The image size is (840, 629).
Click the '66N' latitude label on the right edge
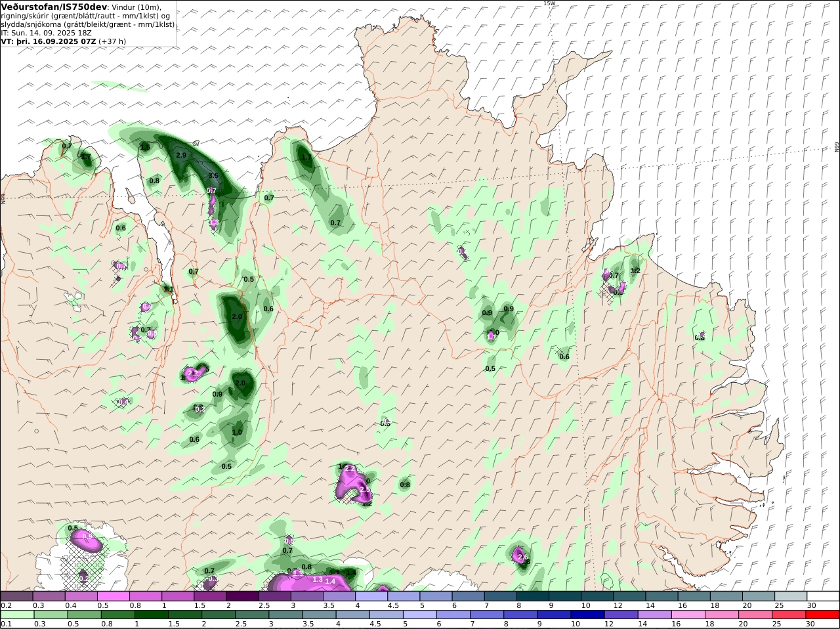[x=837, y=147]
